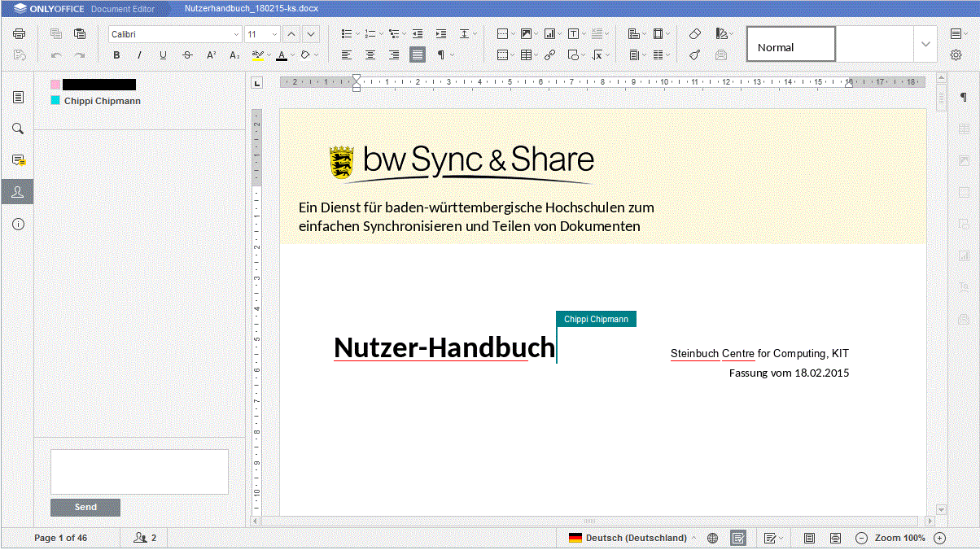
Task: Open color scheme options
Action: [x=724, y=33]
